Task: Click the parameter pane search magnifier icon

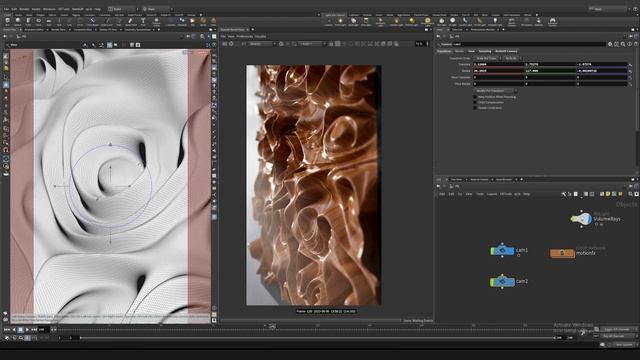Action: coord(623,44)
